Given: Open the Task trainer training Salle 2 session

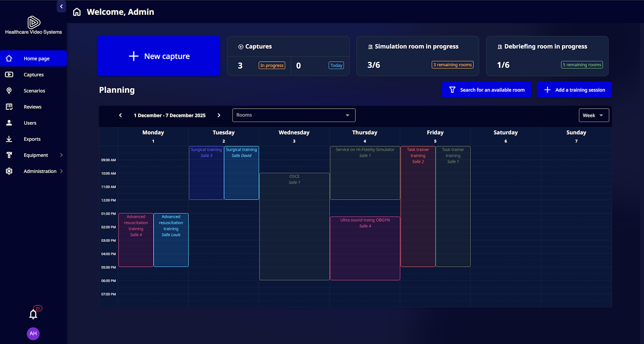Looking at the screenshot, I should (x=418, y=206).
